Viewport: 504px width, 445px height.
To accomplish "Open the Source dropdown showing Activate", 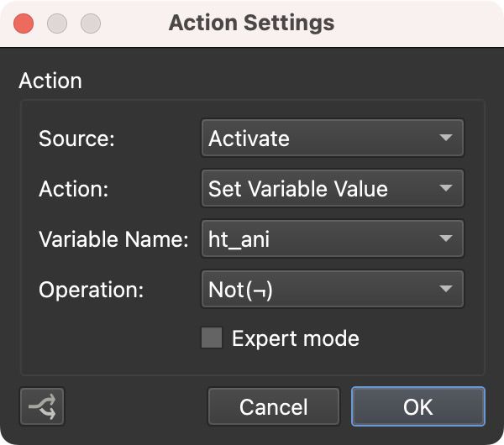I will coord(332,139).
